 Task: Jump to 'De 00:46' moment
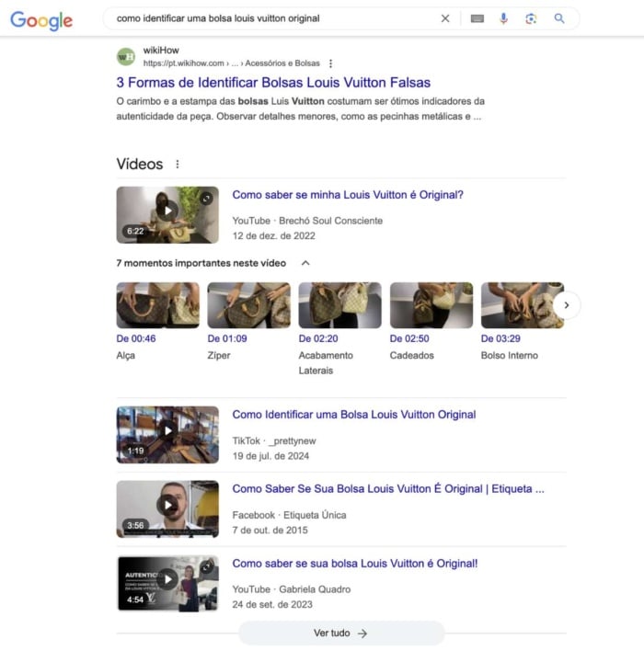pyautogui.click(x=136, y=338)
